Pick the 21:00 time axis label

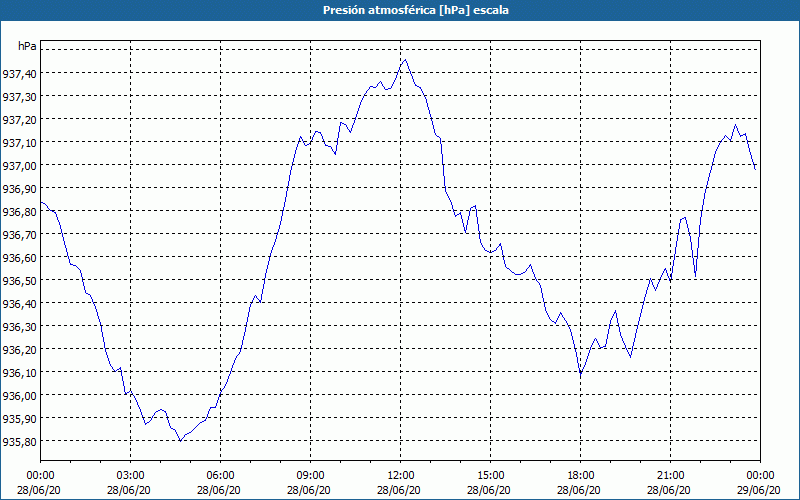coord(670,476)
